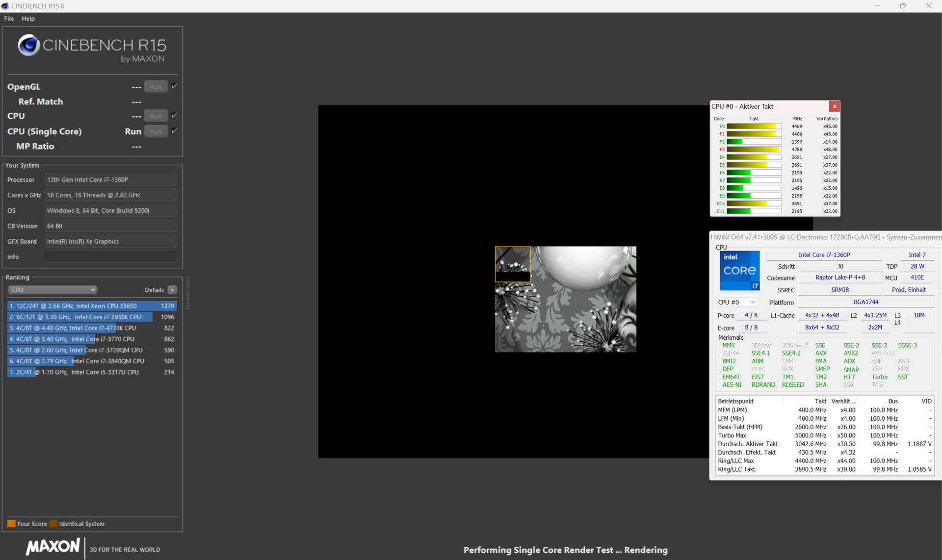Open the CPU ranking type dropdown
Viewport: 942px width, 560px height.
tap(52, 290)
